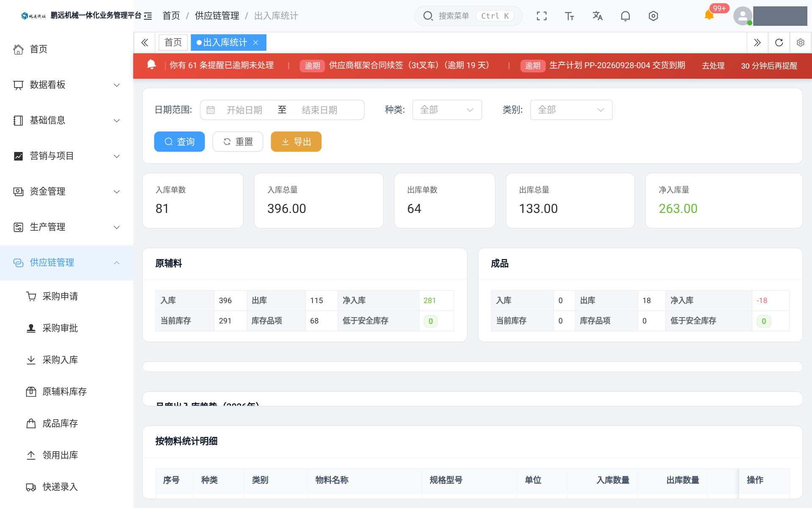Click the orange bell with 99+ badge
Viewport: 812px width, 508px height.
(709, 15)
